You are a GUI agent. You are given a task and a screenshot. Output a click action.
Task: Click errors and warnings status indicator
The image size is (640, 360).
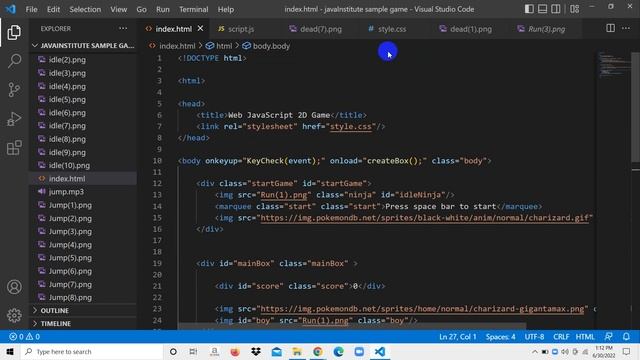[x=24, y=337]
